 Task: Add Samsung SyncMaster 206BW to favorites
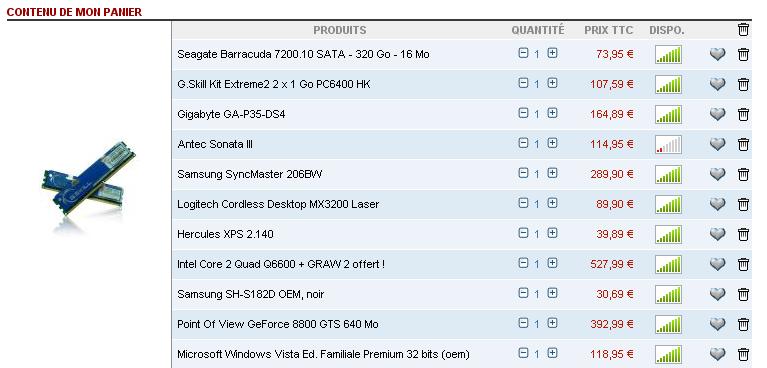pyautogui.click(x=718, y=174)
